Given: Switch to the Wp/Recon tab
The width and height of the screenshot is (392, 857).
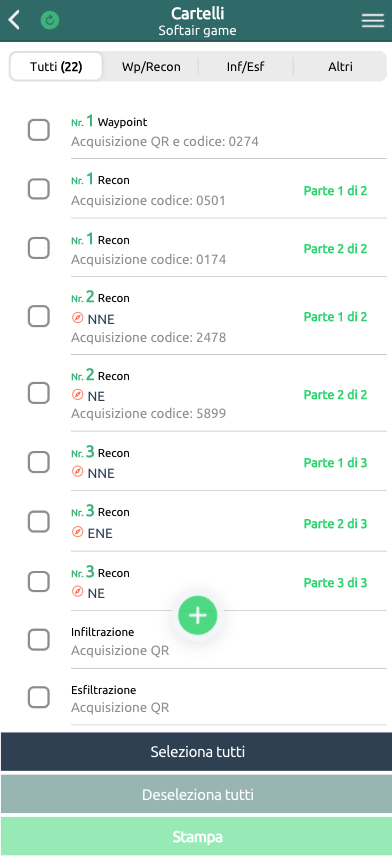Looking at the screenshot, I should pos(151,67).
